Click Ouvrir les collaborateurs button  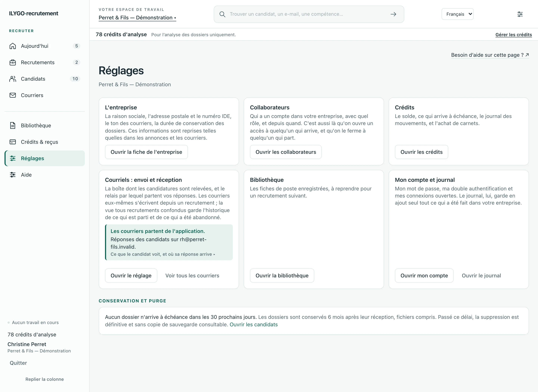pos(286,152)
